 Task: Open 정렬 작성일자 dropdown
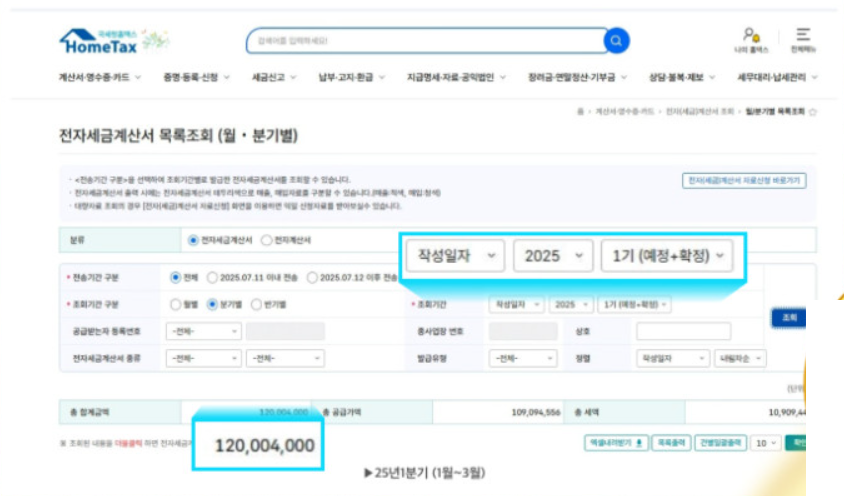(x=672, y=359)
